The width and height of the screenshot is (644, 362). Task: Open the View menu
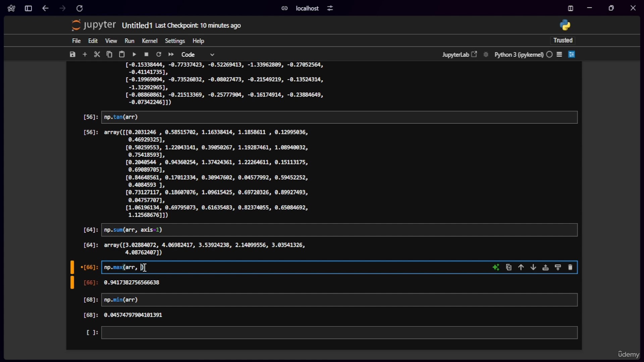pos(111,41)
